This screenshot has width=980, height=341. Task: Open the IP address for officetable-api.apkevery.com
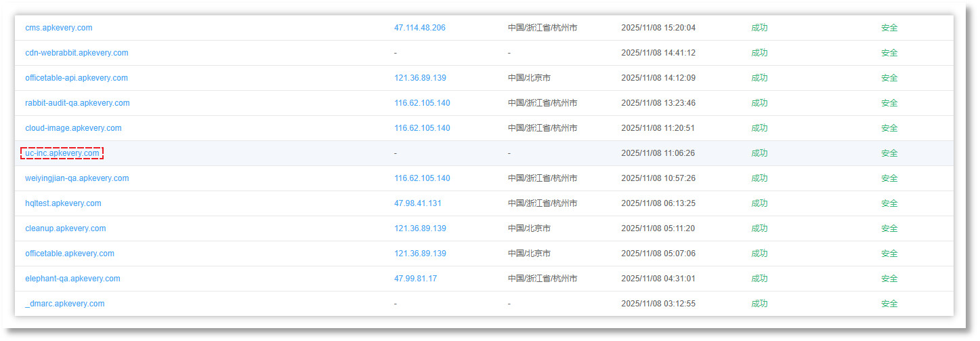(x=420, y=78)
